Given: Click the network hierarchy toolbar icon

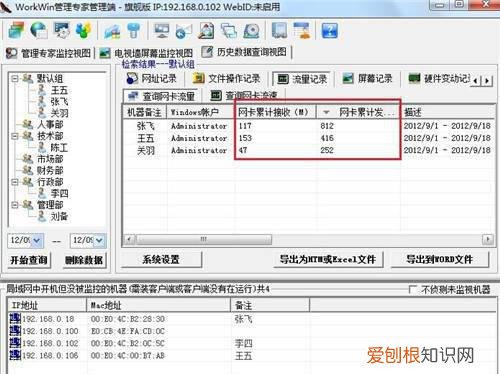Looking at the screenshot, I should (x=302, y=30).
